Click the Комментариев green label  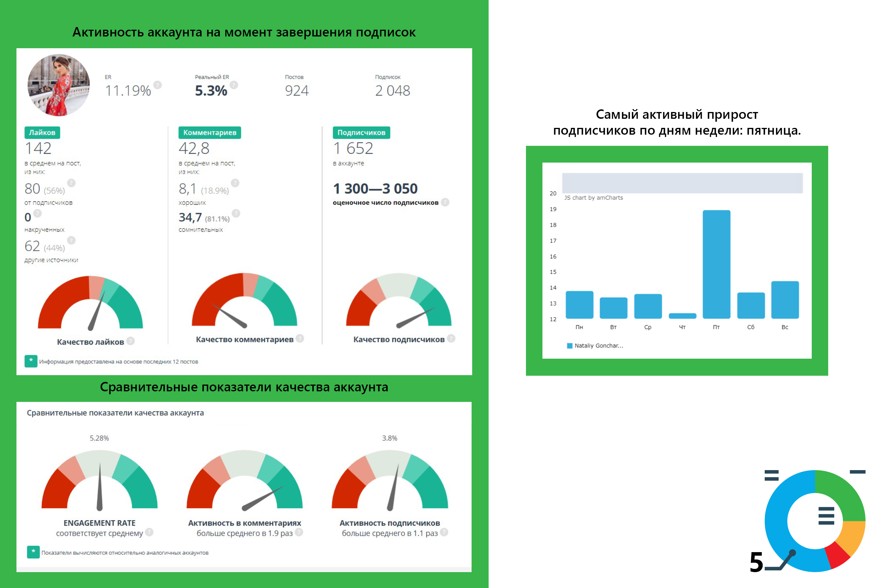tap(210, 133)
